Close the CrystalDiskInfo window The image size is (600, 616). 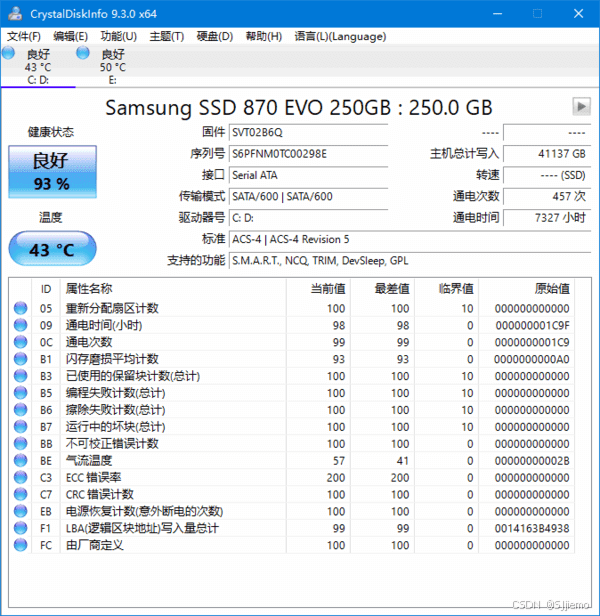(578, 14)
